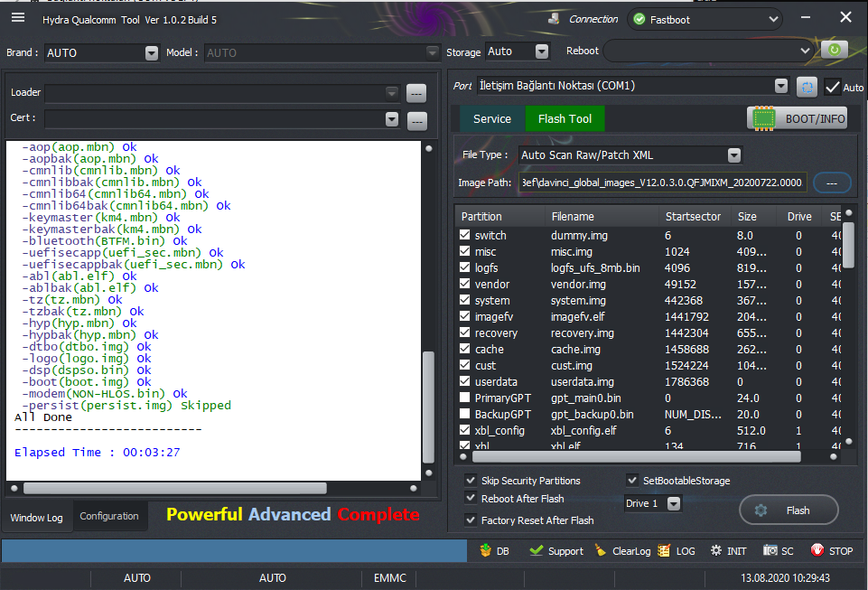Open the Drive 1 dropdown

(x=674, y=503)
